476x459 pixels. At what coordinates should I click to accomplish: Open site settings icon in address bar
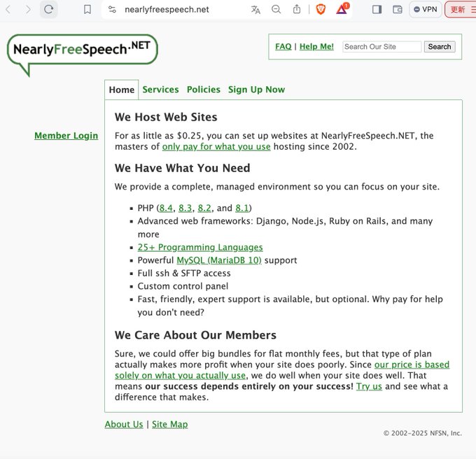pyautogui.click(x=112, y=10)
